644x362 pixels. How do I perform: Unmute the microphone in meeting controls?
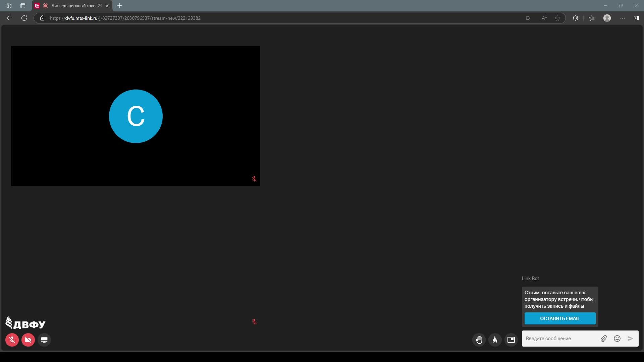12,340
